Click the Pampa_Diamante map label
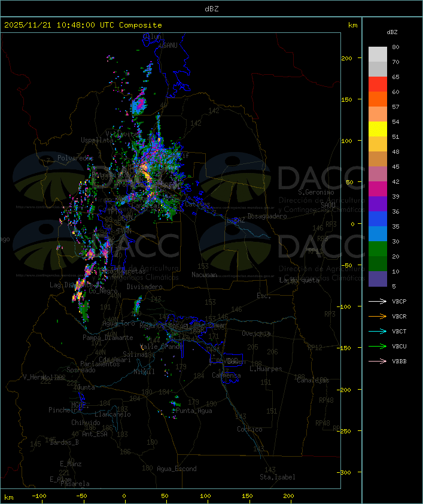 tap(108, 338)
